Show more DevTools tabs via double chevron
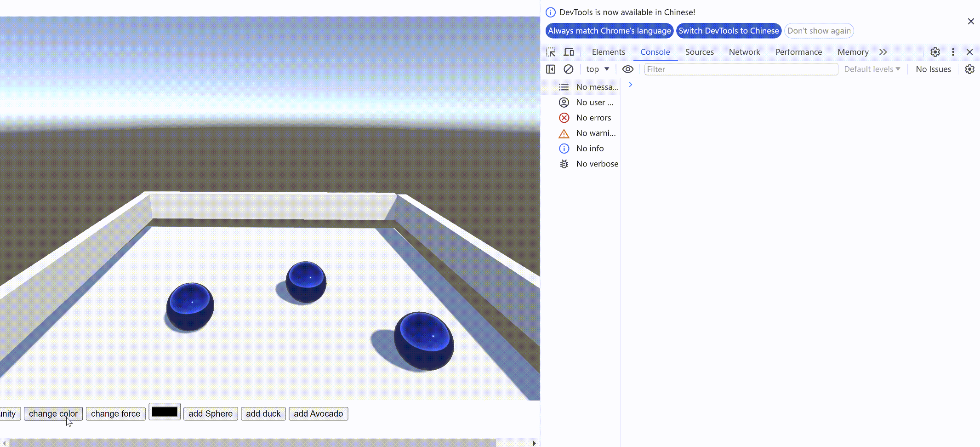The width and height of the screenshot is (980, 447). pos(883,52)
